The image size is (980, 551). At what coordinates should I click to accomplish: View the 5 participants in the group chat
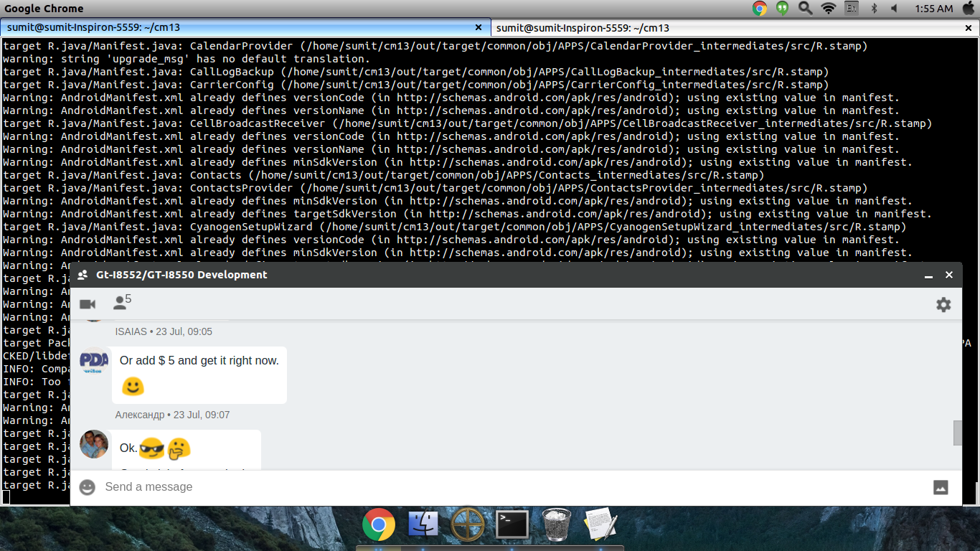tap(122, 302)
